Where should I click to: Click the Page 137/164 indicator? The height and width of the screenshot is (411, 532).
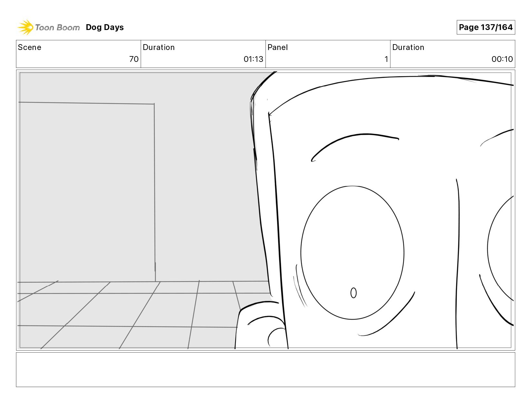pyautogui.click(x=486, y=27)
